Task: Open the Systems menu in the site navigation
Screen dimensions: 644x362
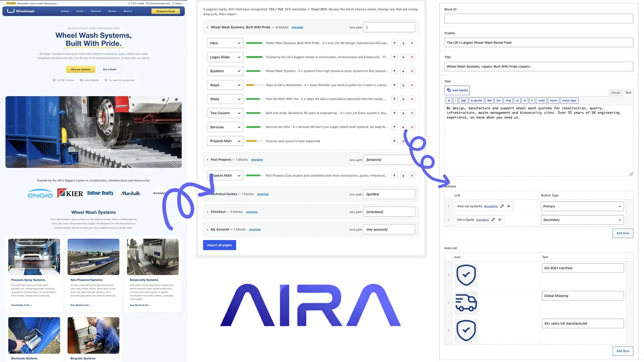Action: click(x=66, y=11)
